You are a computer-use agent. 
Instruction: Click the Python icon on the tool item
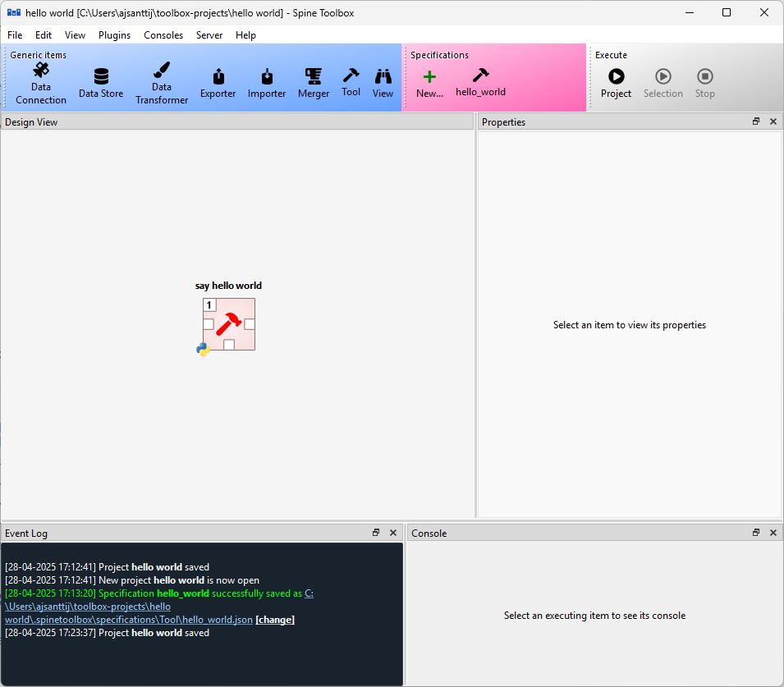[x=203, y=350]
